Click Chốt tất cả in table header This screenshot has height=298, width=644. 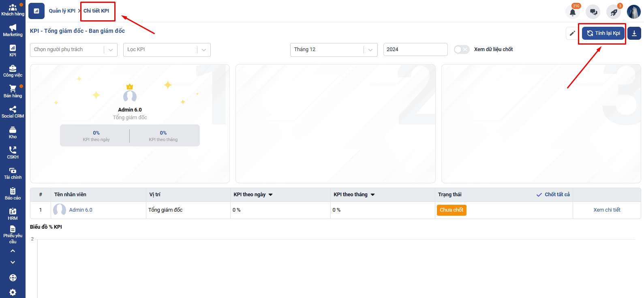coord(553,195)
